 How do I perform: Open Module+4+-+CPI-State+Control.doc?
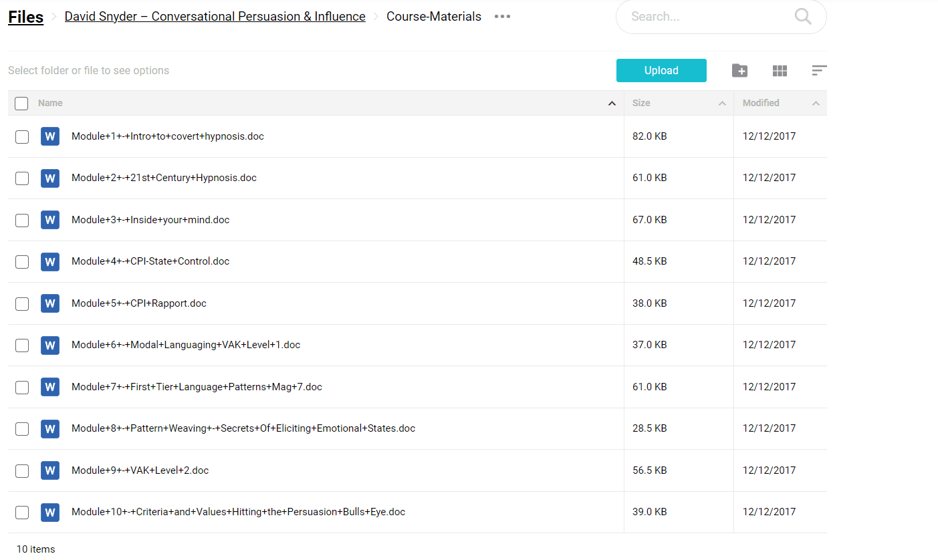150,261
